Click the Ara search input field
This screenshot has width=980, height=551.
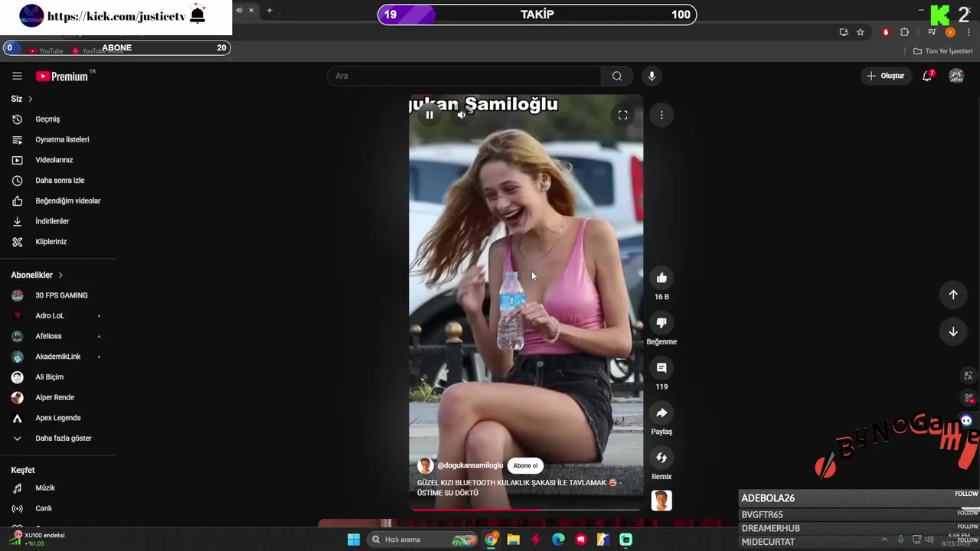464,76
